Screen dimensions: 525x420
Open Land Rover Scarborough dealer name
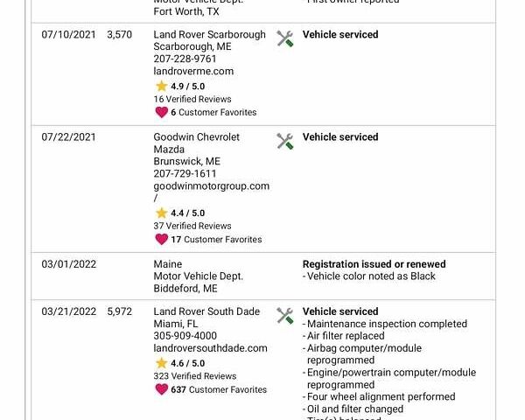209,35
